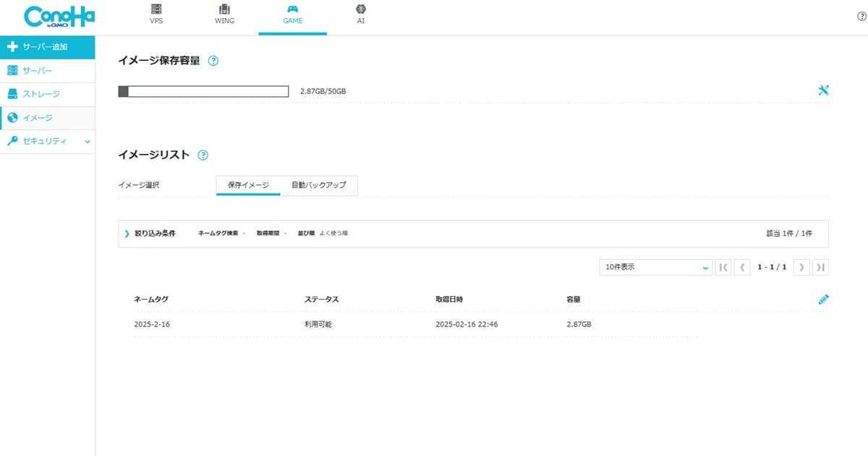
Task: Click the image storage usage bar
Action: pos(203,91)
